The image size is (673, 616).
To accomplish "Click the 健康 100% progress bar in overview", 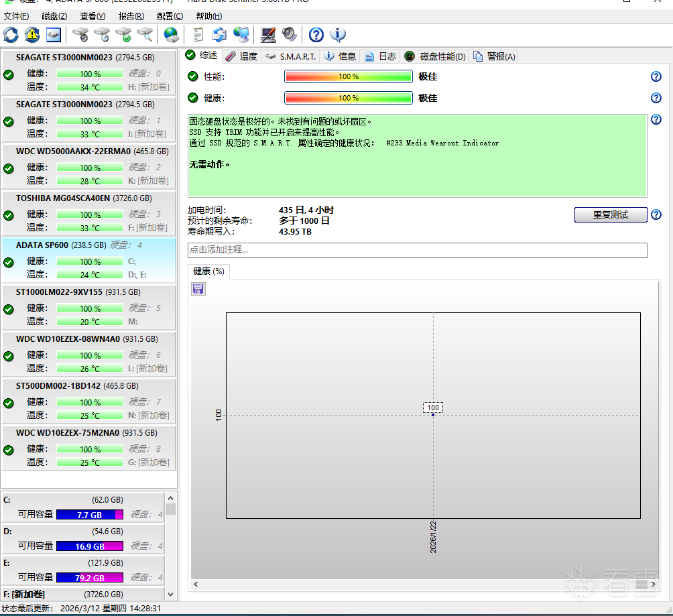I will (x=348, y=98).
